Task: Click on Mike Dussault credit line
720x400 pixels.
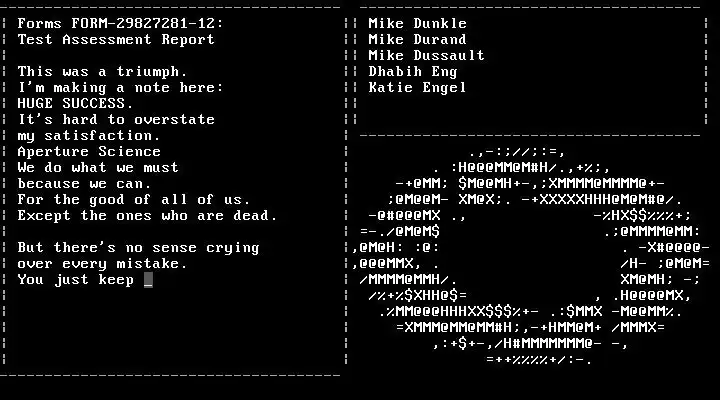Action: tap(426, 56)
